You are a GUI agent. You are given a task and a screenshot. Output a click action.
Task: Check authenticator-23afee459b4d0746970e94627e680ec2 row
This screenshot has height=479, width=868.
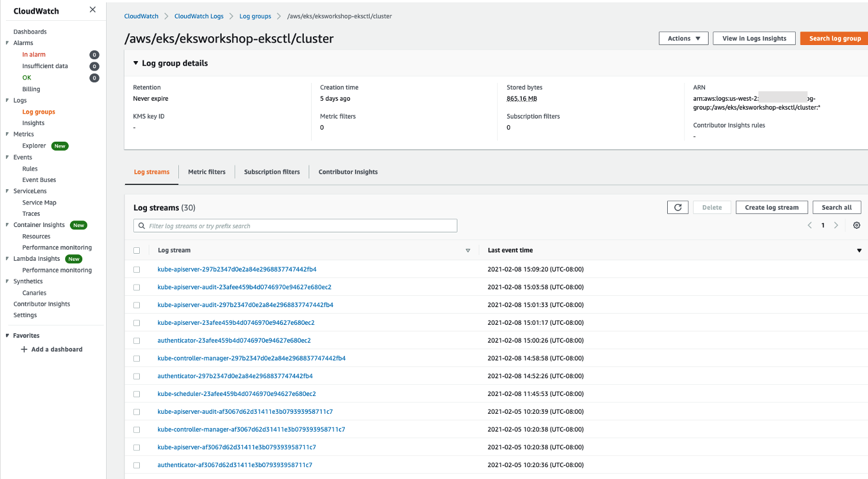(137, 341)
